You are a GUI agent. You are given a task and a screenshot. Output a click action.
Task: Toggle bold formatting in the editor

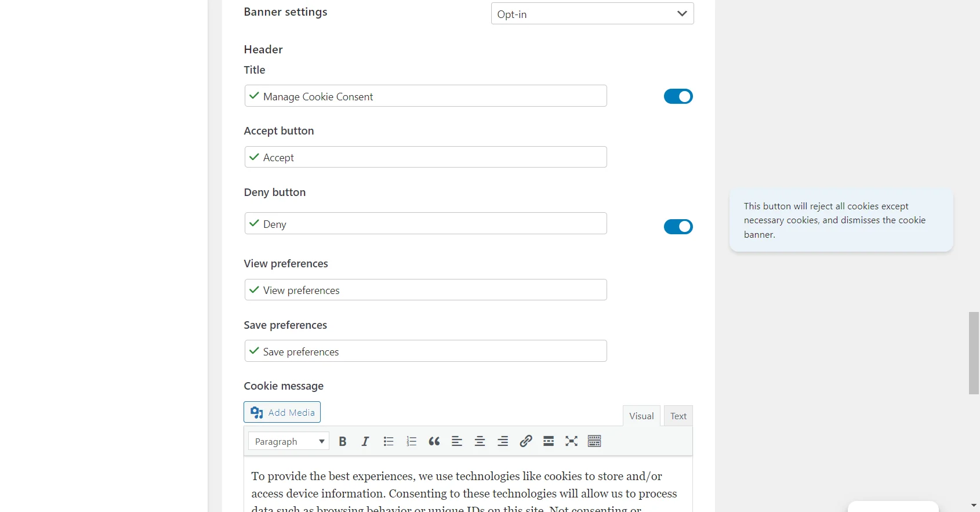[342, 441]
